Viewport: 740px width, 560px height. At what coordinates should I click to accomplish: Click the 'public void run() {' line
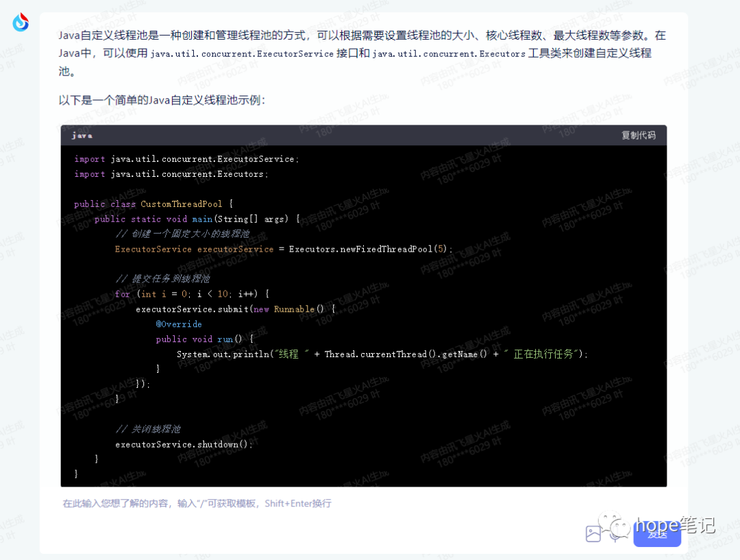click(205, 339)
